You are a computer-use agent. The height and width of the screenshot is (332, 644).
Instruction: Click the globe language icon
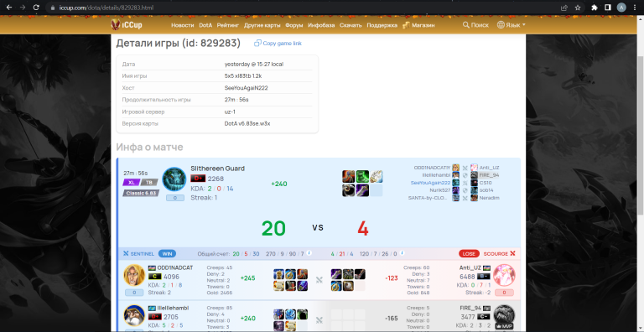tap(501, 25)
